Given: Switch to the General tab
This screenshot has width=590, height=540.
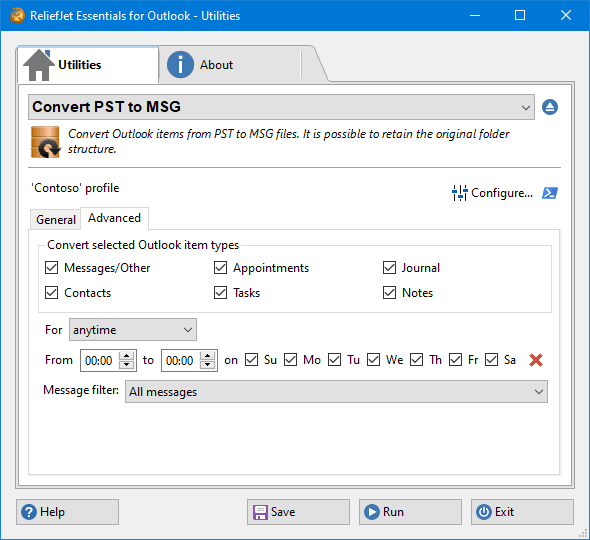Looking at the screenshot, I should click(x=56, y=219).
